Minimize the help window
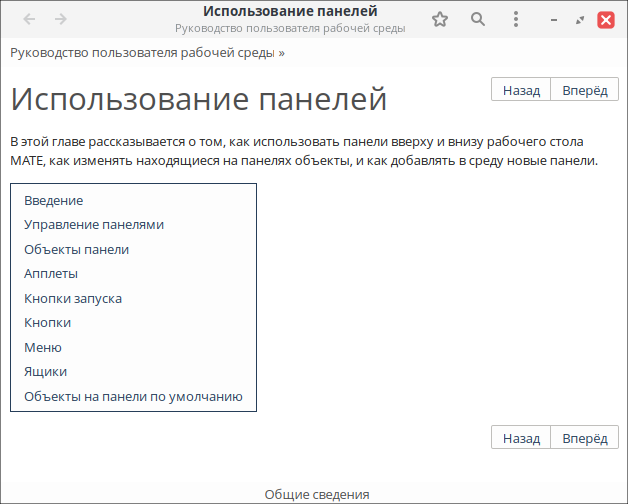The width and height of the screenshot is (628, 504). (554, 20)
